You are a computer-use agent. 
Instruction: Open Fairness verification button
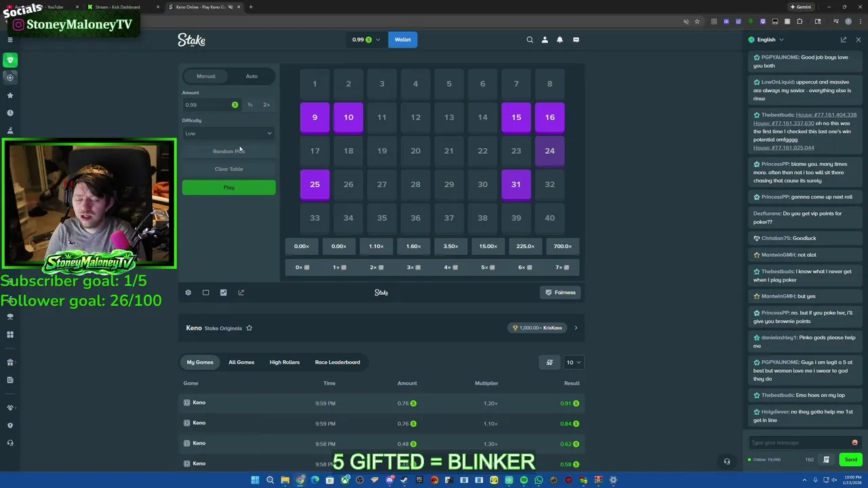561,293
